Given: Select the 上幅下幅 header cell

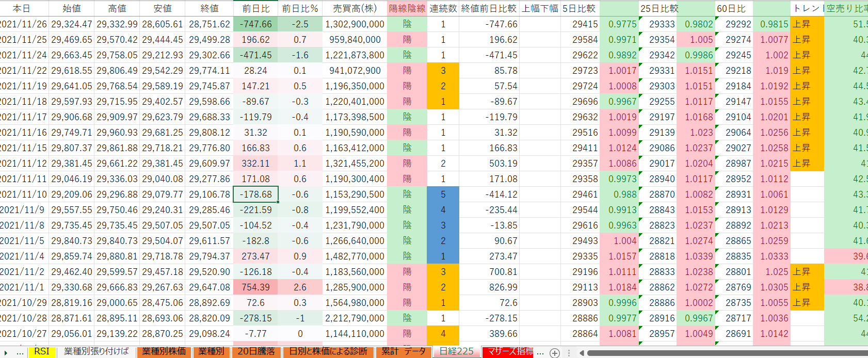Looking at the screenshot, I should point(540,8).
